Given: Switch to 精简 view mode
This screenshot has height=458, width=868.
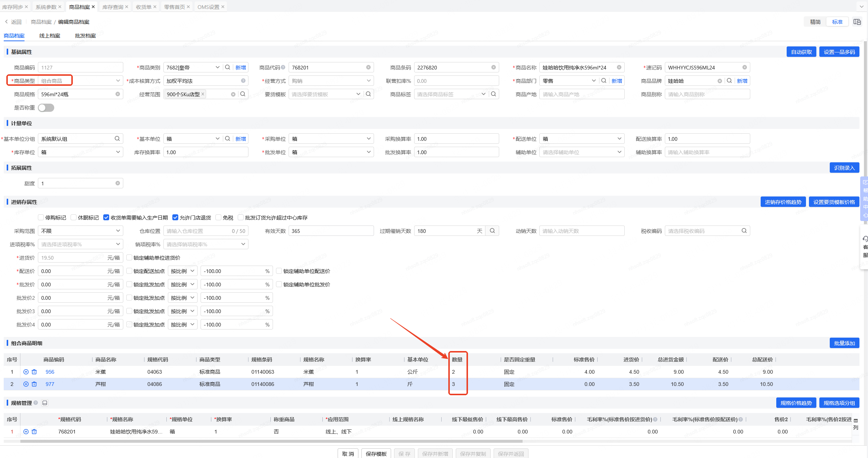Looking at the screenshot, I should [816, 22].
